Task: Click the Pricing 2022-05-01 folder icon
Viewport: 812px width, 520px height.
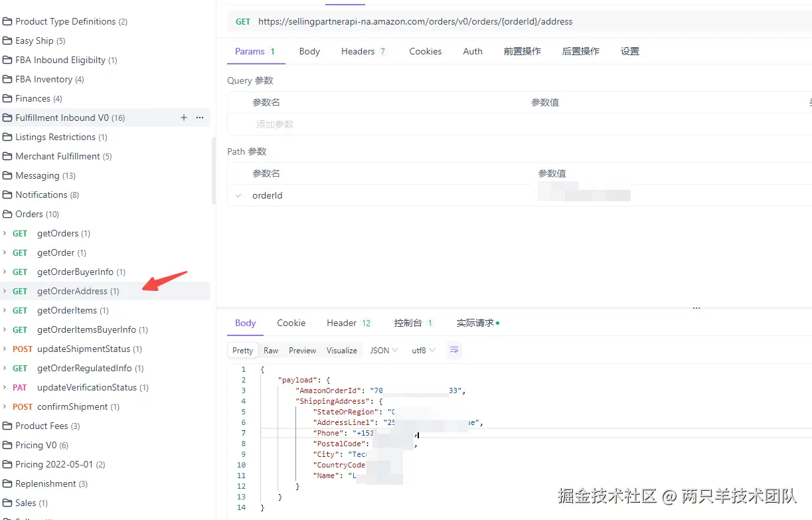Action: coord(7,464)
